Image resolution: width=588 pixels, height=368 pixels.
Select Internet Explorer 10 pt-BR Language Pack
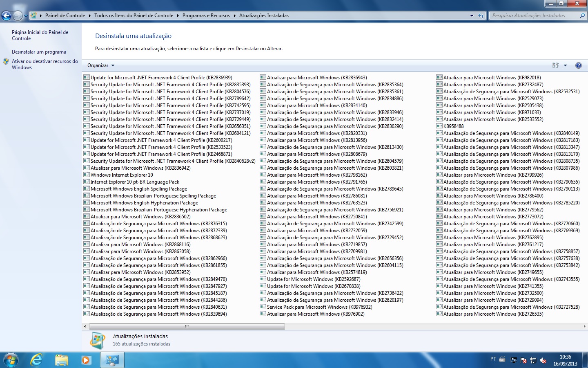(131, 182)
